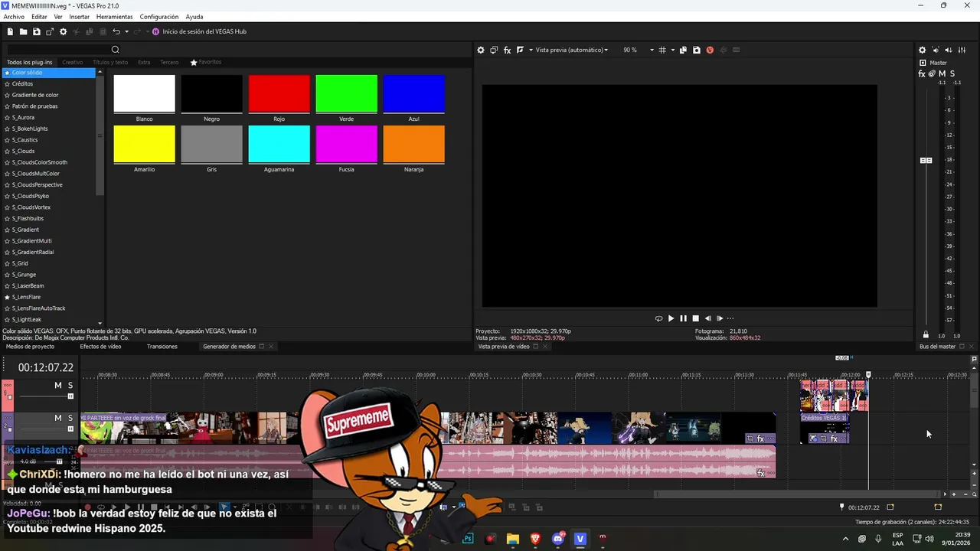Open a project with the folder icon

[x=23, y=31]
